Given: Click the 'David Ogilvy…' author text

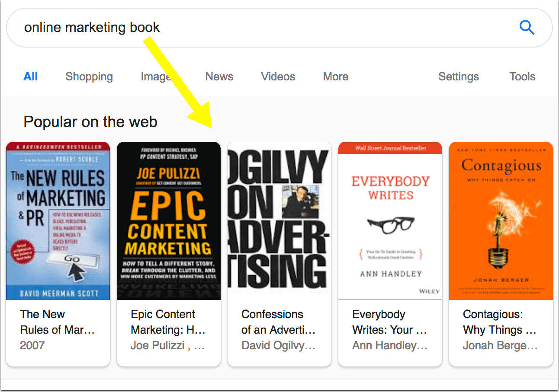Looking at the screenshot, I should point(279,346).
